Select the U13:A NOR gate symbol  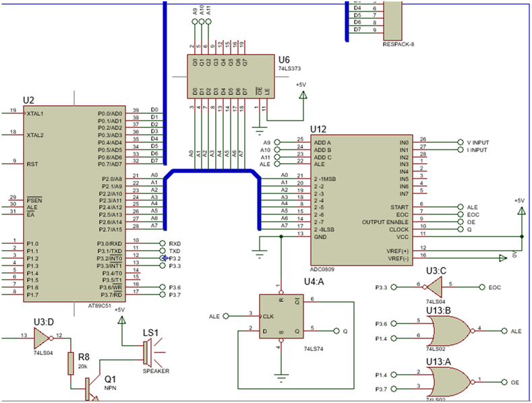[x=450, y=381]
